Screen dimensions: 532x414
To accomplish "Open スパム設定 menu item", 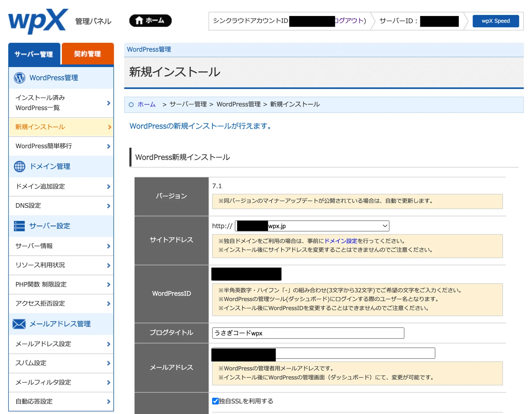I will pyautogui.click(x=61, y=363).
